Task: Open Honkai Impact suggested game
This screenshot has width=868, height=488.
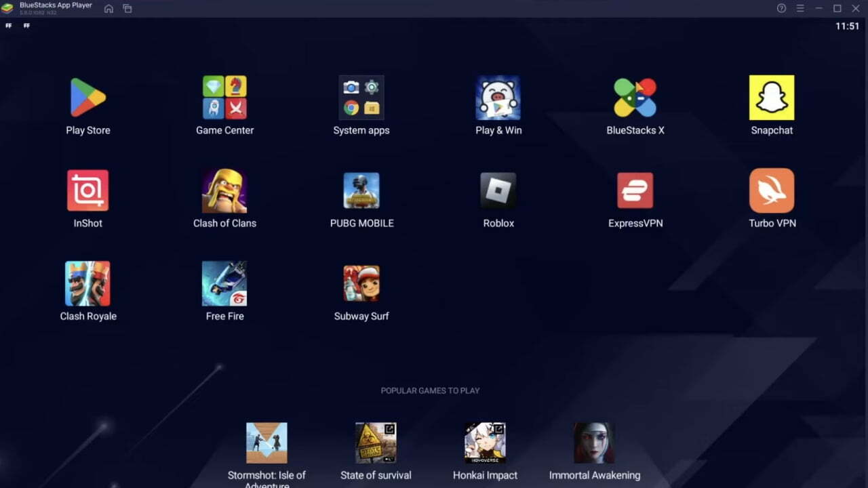Action: tap(485, 443)
